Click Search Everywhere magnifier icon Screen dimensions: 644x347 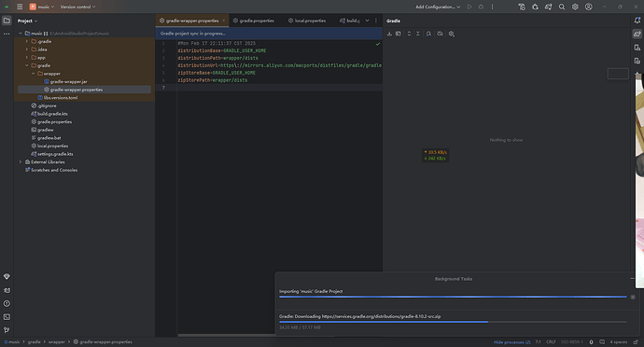tap(562, 7)
